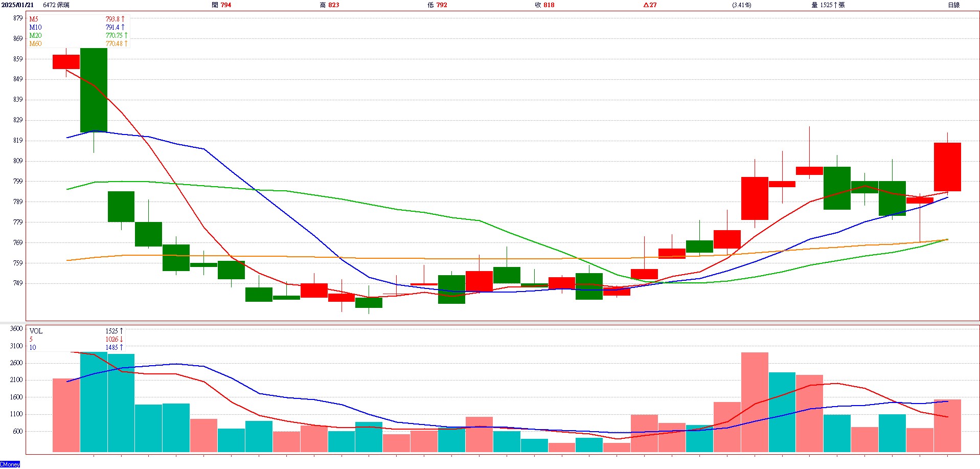
Task: Click the header volume 量 1525 張
Action: 828,5
